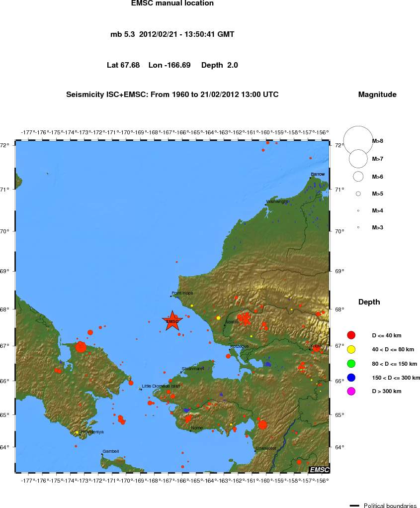
Task: Click the yellow dot near Provideniya
Action: 77,432
